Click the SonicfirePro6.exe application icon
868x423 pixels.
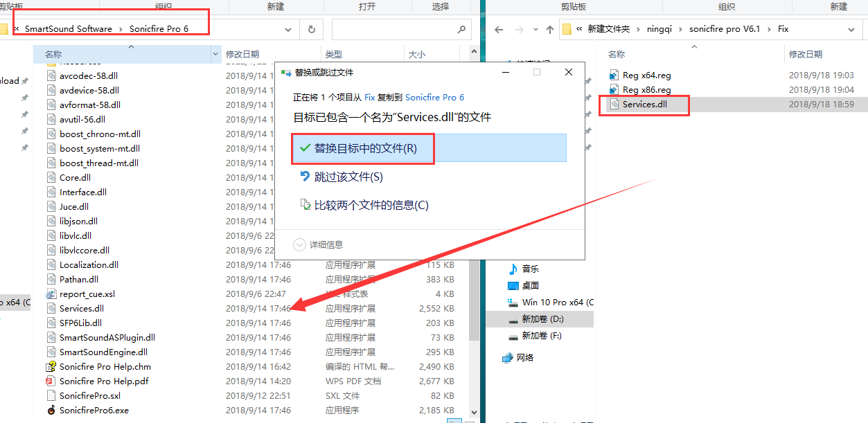click(51, 410)
